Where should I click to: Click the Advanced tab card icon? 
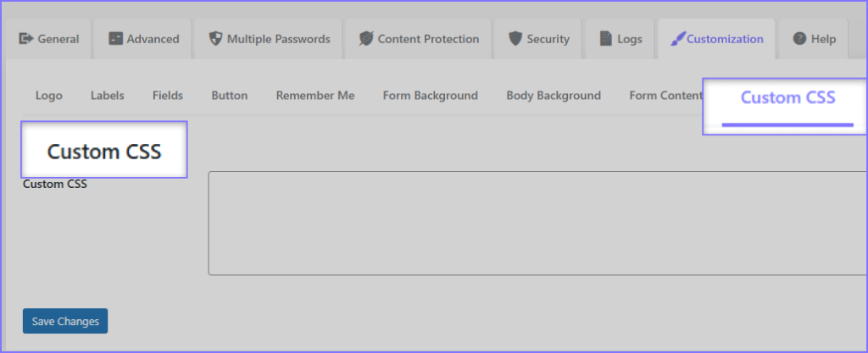(115, 39)
